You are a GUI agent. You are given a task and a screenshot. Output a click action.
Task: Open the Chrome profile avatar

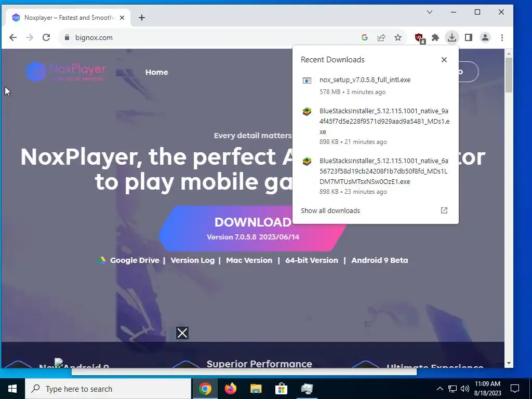pos(485,37)
